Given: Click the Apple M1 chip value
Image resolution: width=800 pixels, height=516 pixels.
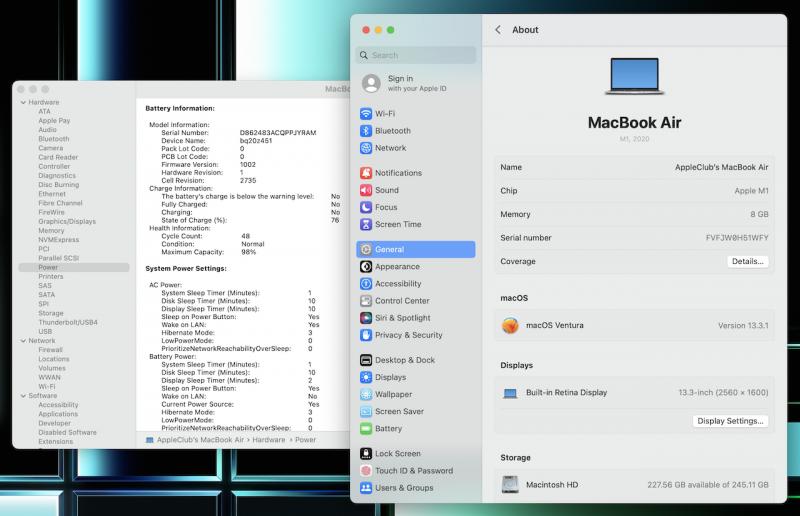Looking at the screenshot, I should (x=751, y=191).
